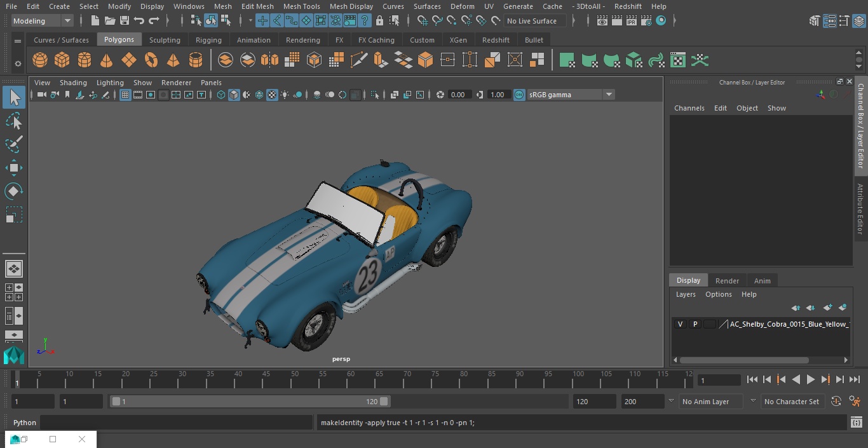Open the Options menu in Layer Editor
The height and width of the screenshot is (448, 868).
719,294
